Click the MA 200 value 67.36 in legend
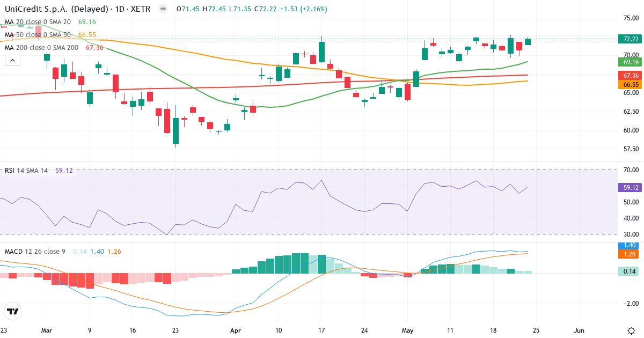The height and width of the screenshot is (338, 644). (93, 48)
